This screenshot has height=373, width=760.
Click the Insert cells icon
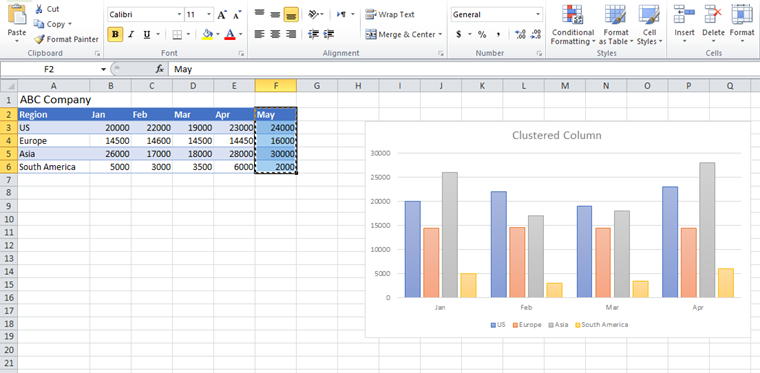[684, 14]
